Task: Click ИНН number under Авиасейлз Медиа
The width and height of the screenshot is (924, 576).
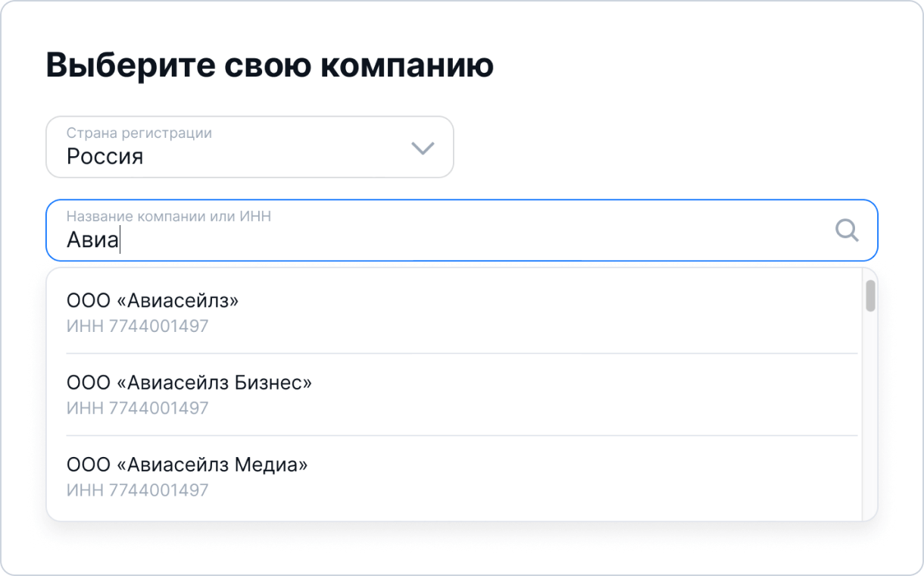Action: (137, 490)
